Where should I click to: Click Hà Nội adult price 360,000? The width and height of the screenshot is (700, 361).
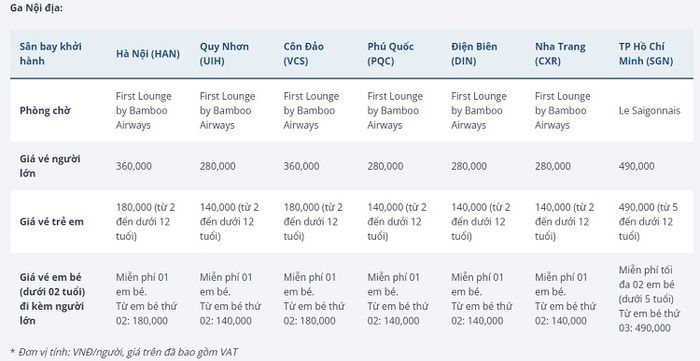click(x=134, y=166)
